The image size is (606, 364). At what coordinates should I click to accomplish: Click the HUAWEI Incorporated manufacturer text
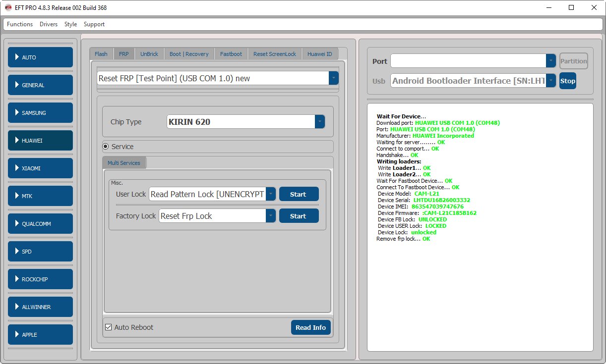pos(443,136)
